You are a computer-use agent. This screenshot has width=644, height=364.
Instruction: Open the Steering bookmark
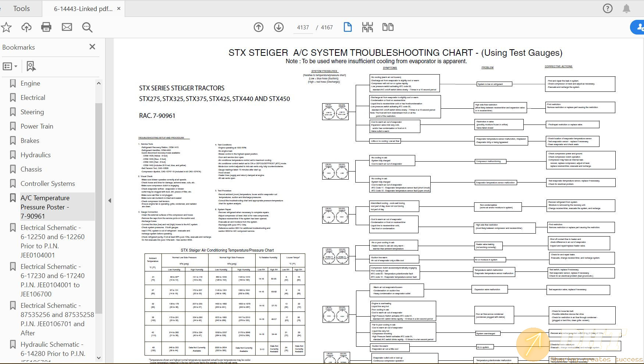pos(32,112)
